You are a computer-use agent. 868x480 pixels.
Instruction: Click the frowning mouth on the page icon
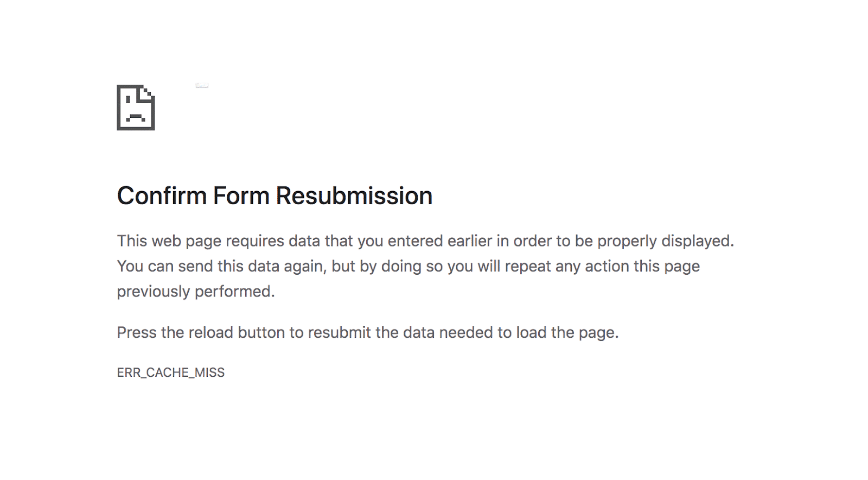tap(136, 117)
